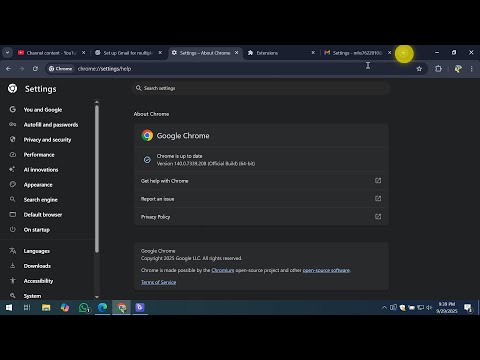Open AI innovations settings
The width and height of the screenshot is (480, 360).
click(x=41, y=170)
